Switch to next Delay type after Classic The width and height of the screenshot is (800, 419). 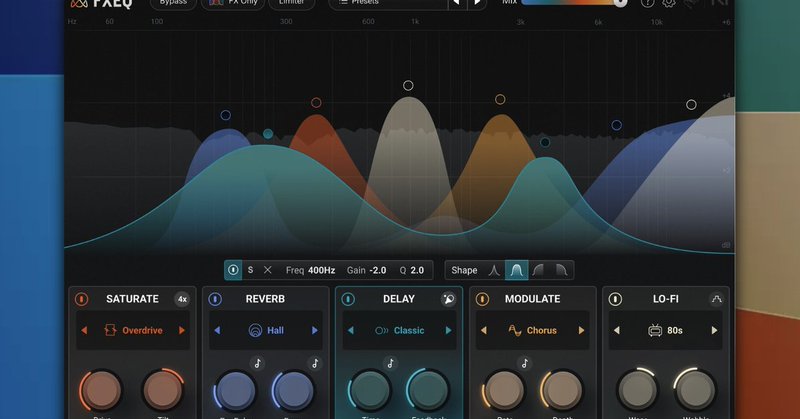coord(448,331)
